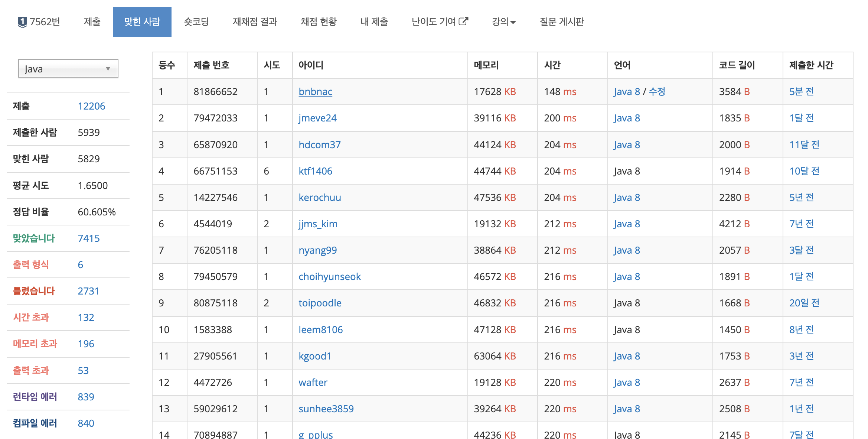Open user toipoodle's profile

click(320, 303)
